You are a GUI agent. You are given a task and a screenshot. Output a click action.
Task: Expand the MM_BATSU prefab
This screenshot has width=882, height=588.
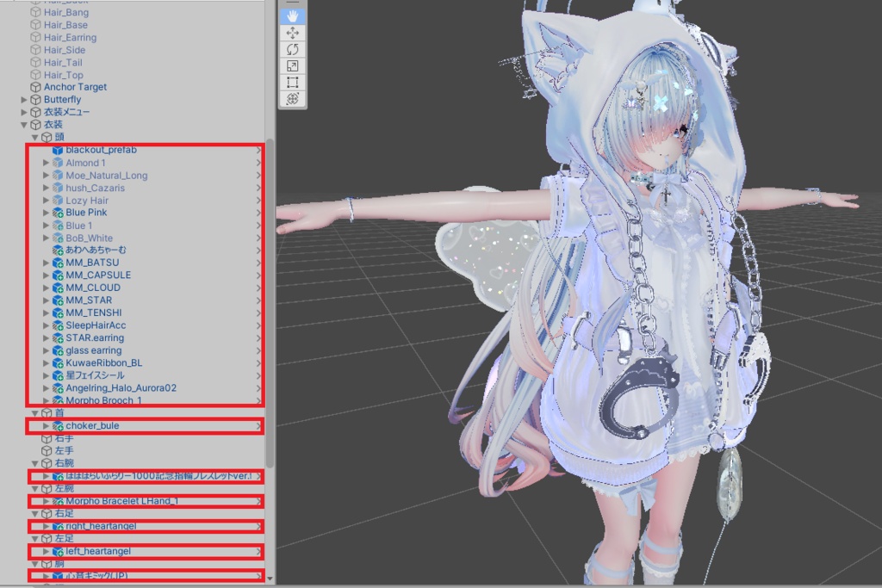[x=47, y=263]
